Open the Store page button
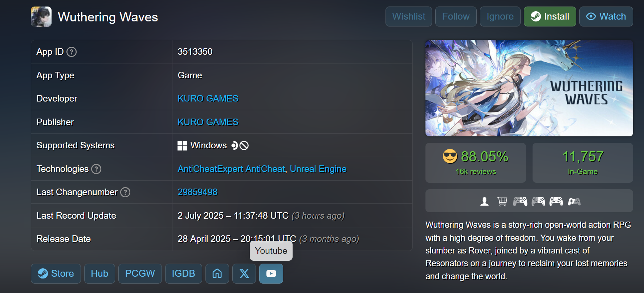The height and width of the screenshot is (293, 644). click(56, 273)
